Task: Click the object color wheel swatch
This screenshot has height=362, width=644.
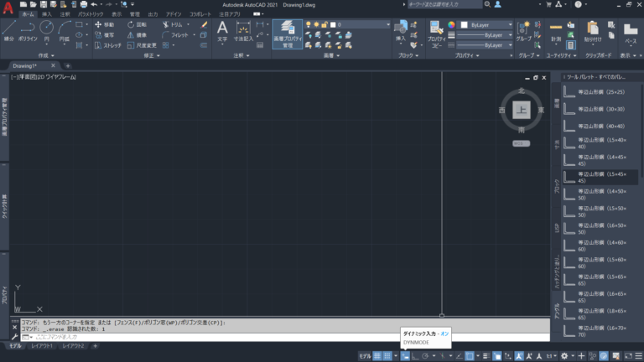Action: 452,24
